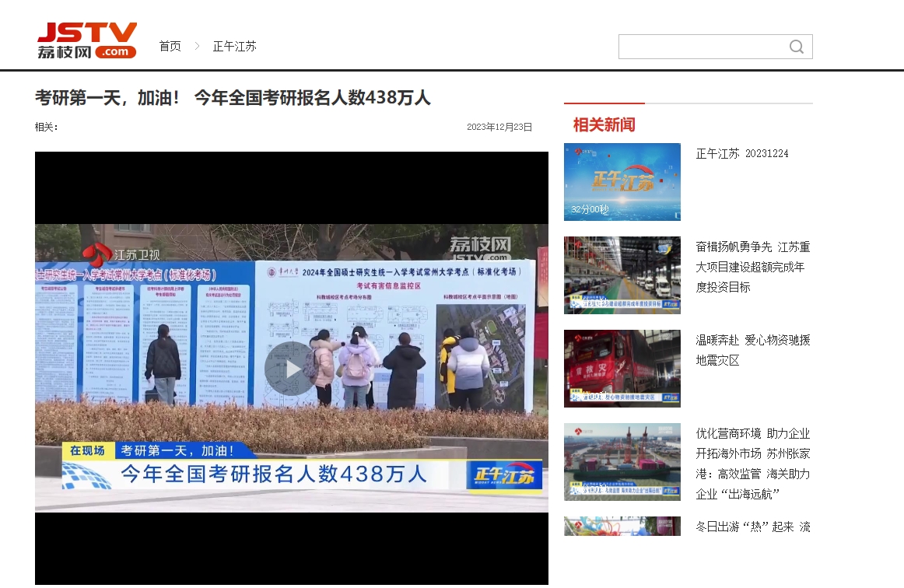
Task: Open 温暖奔赴 爱心物资驰援地震灾区 link
Action: [x=752, y=350]
